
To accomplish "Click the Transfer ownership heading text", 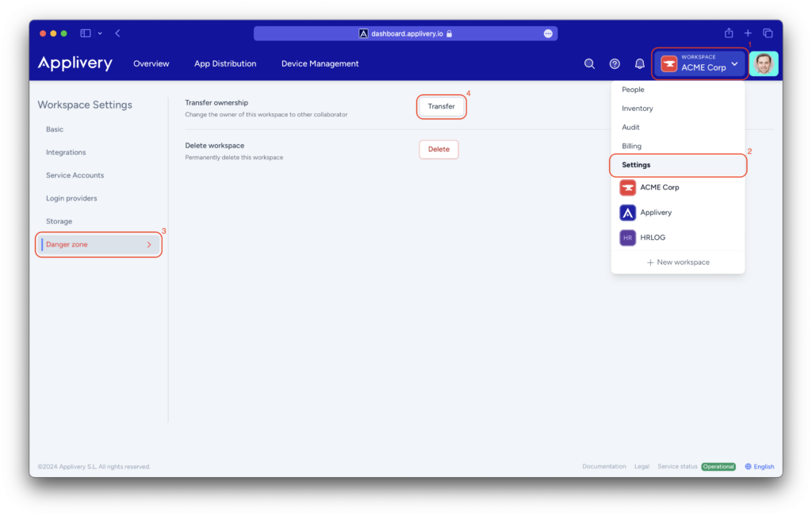I will [216, 102].
